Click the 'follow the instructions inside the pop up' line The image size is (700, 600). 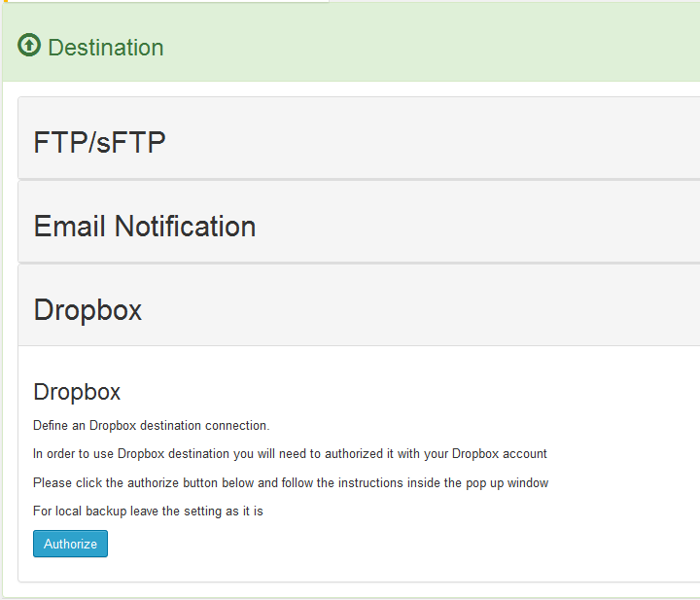(x=291, y=482)
